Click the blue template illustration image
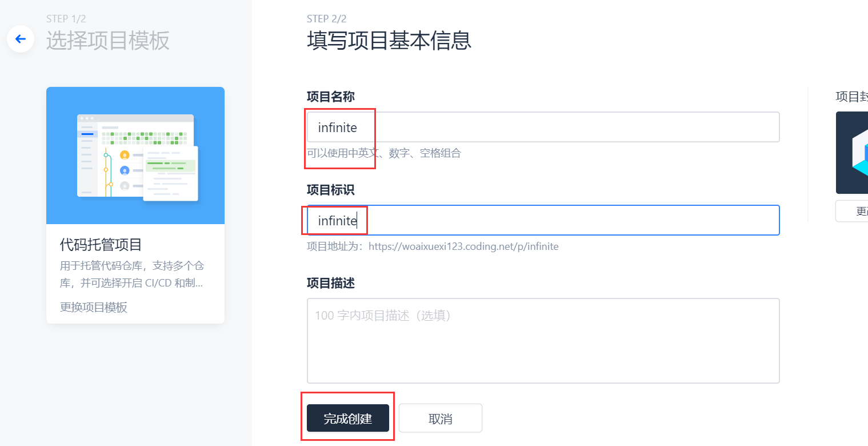Image resolution: width=868 pixels, height=446 pixels. click(135, 155)
